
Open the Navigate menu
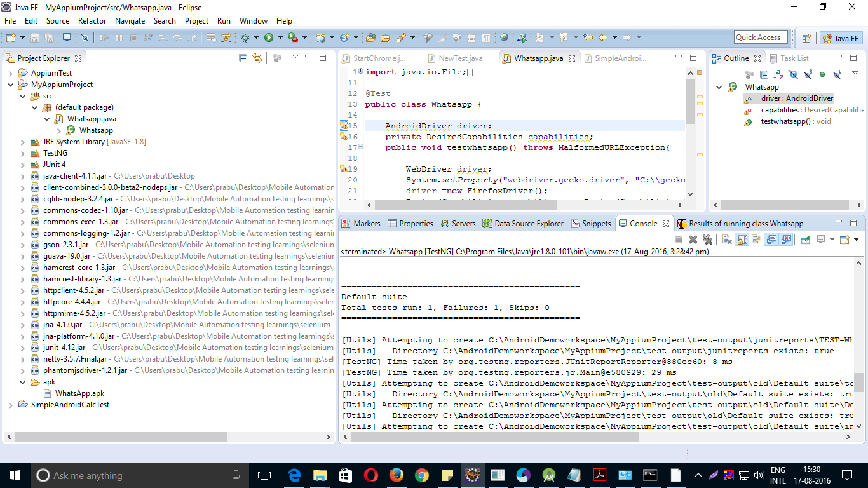[130, 20]
